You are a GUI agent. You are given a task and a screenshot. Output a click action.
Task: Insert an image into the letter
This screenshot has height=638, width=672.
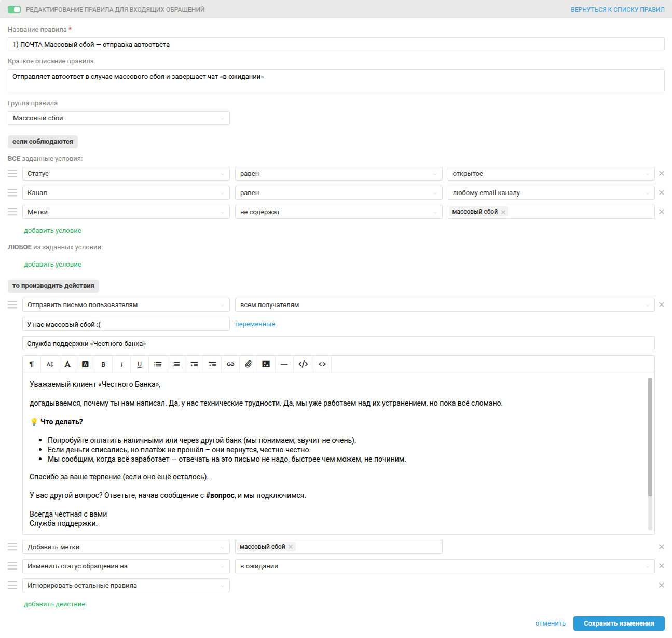(266, 364)
